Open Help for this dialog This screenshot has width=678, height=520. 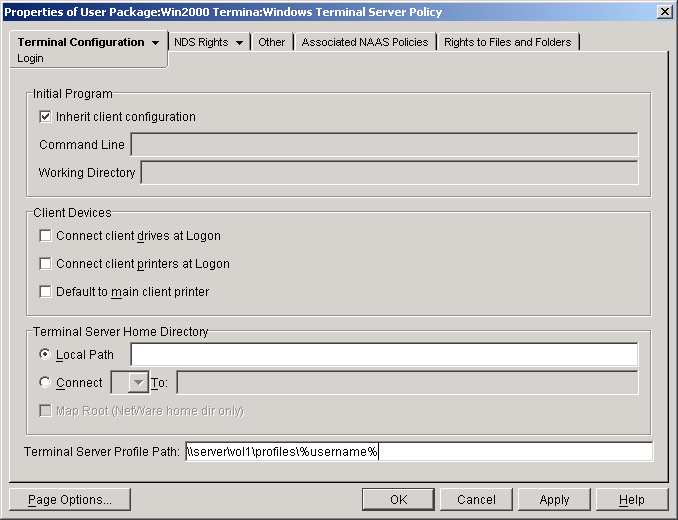pyautogui.click(x=632, y=500)
